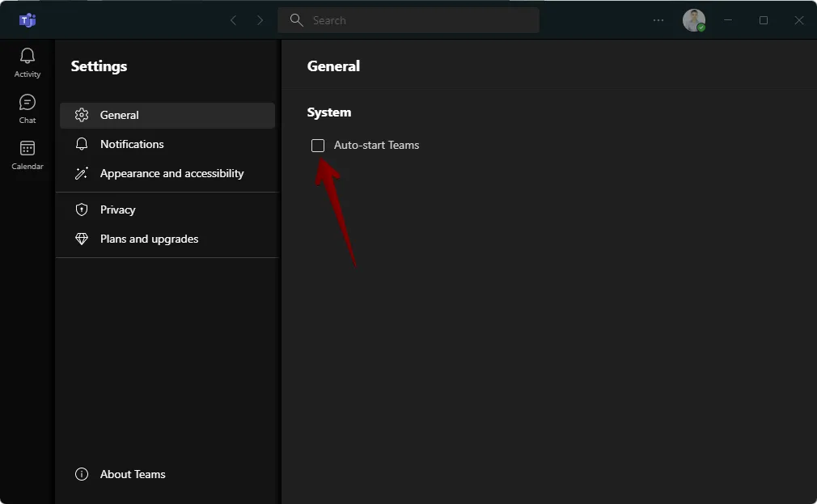Open the Settings and more ellipsis menu
Viewport: 817px width, 504px height.
click(658, 20)
